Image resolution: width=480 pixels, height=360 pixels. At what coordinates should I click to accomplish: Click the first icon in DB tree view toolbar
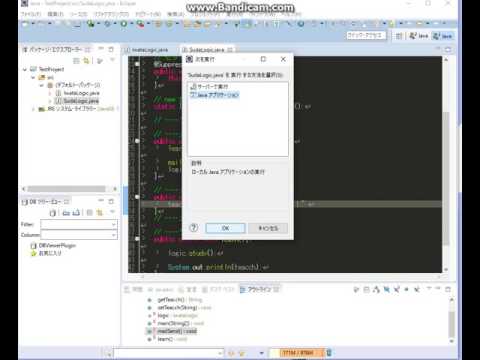pos(52,213)
